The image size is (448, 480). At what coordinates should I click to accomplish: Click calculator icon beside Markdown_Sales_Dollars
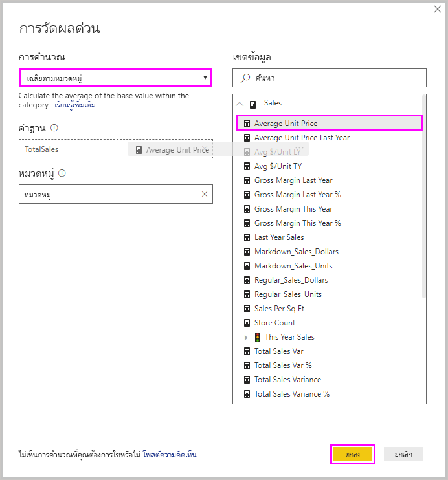[x=247, y=252]
